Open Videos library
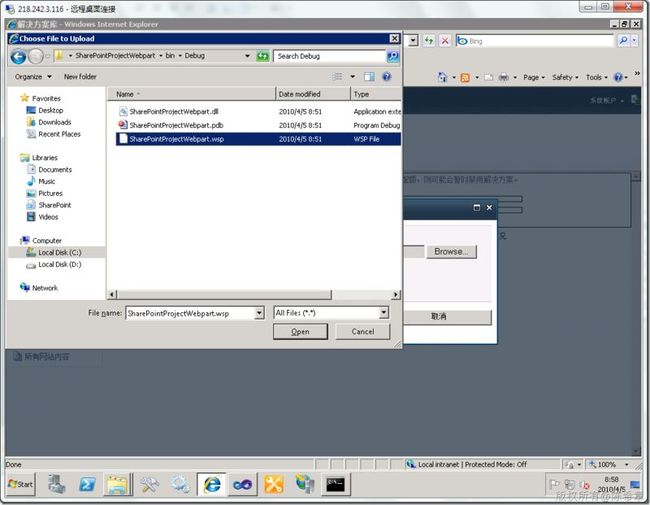 coord(42,217)
